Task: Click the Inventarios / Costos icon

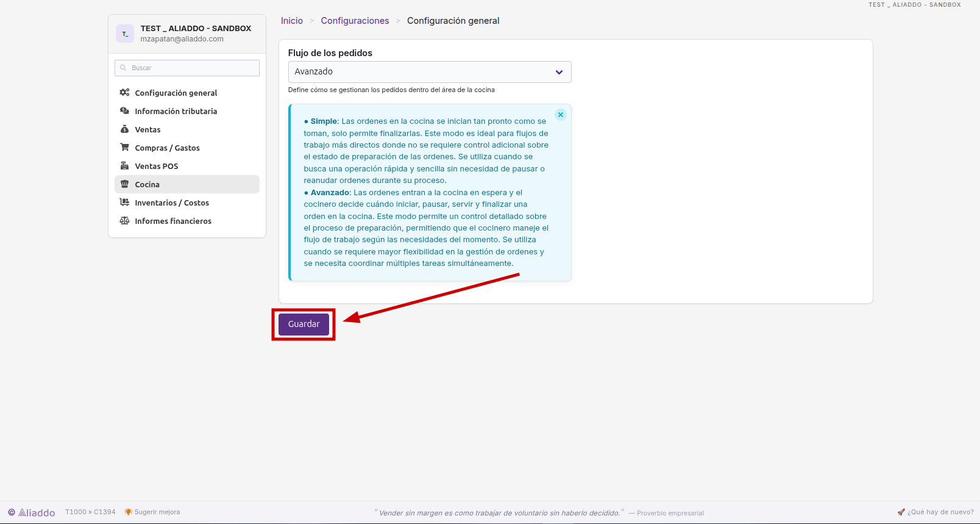Action: (124, 203)
